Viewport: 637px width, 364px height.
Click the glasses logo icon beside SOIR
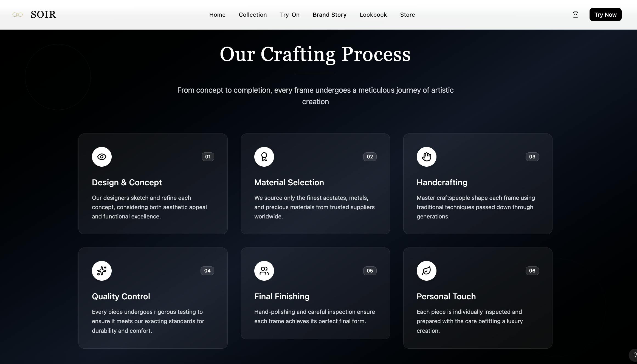pos(18,15)
